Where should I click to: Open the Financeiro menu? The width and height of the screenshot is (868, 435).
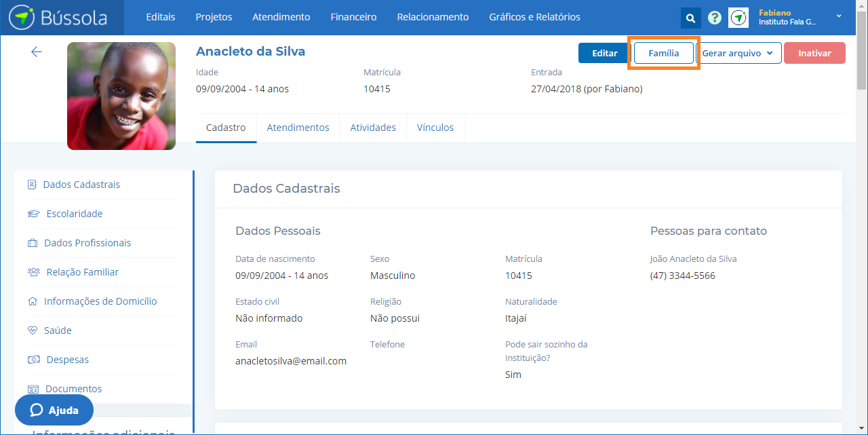(x=353, y=17)
